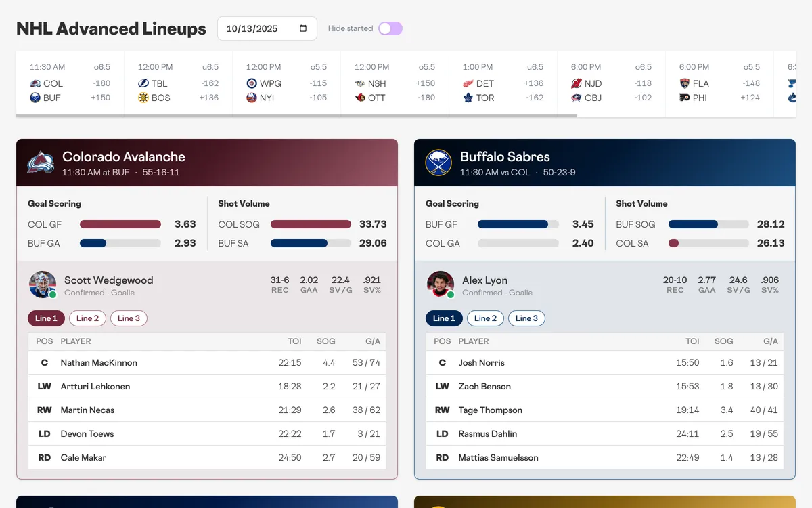Click BOS Bruins logo in games strip
Screen dimensions: 812x508
143,98
